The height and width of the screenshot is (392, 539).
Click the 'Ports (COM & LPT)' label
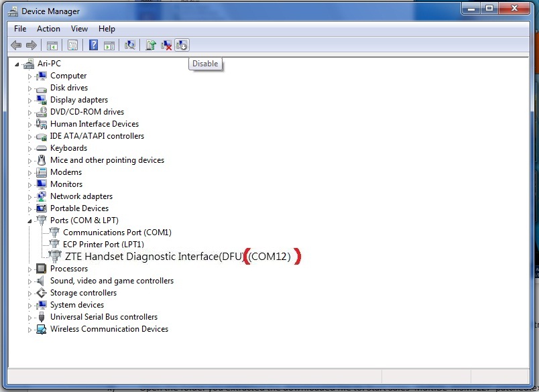(x=84, y=220)
